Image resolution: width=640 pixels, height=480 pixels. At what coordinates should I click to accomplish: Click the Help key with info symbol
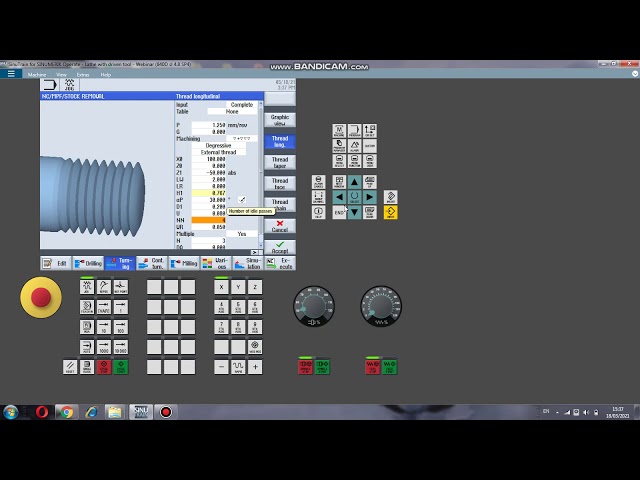tap(318, 212)
